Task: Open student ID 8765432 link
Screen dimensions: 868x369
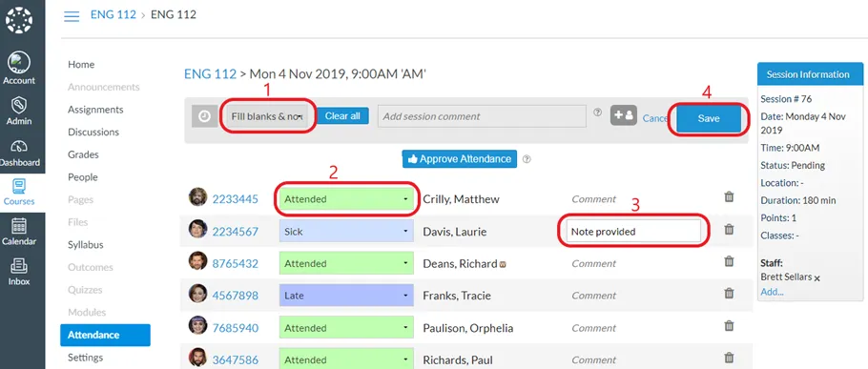Action: (236, 263)
